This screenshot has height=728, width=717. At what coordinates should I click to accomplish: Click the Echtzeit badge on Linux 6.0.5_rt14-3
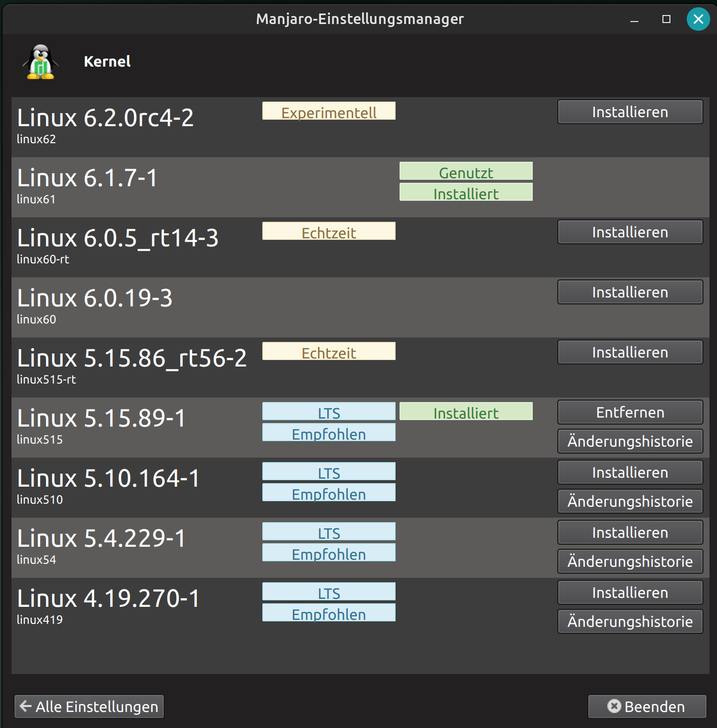[328, 231]
